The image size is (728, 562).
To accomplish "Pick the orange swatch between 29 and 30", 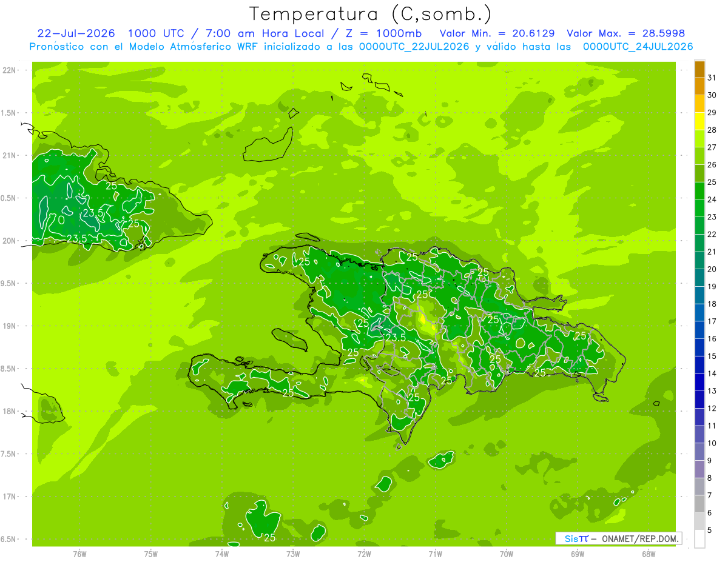I will tap(699, 104).
